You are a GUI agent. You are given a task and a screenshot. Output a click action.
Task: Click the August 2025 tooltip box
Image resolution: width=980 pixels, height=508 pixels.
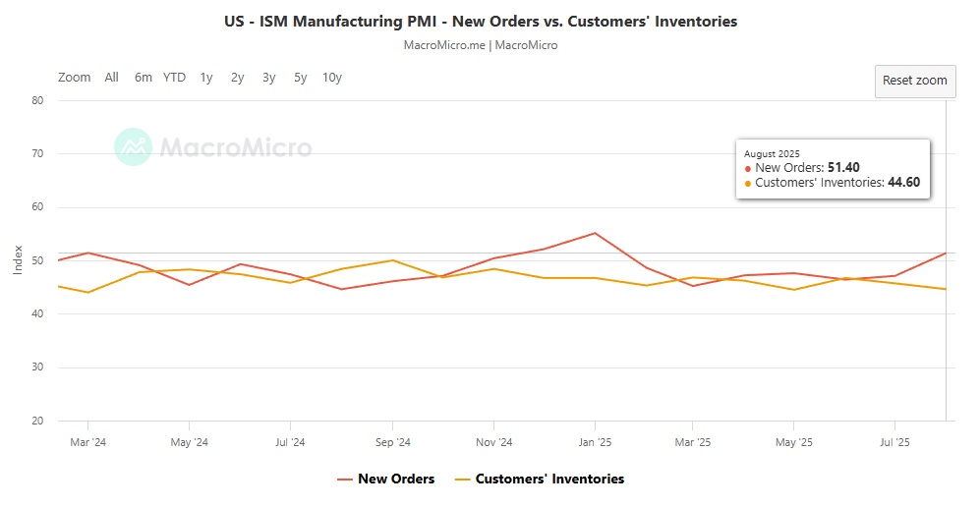point(833,169)
